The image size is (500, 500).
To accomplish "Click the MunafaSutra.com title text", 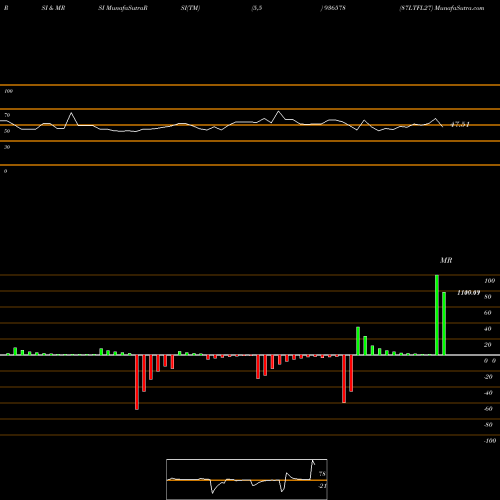I will 460,8.
